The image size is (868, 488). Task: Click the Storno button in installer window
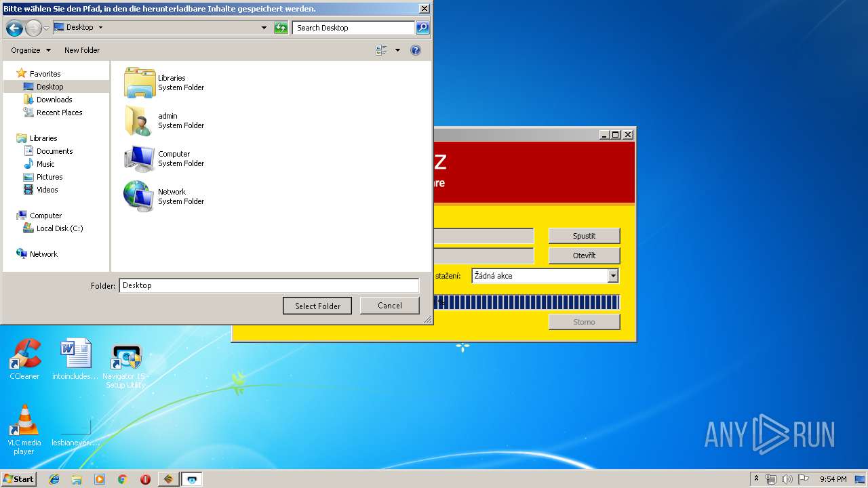point(584,322)
